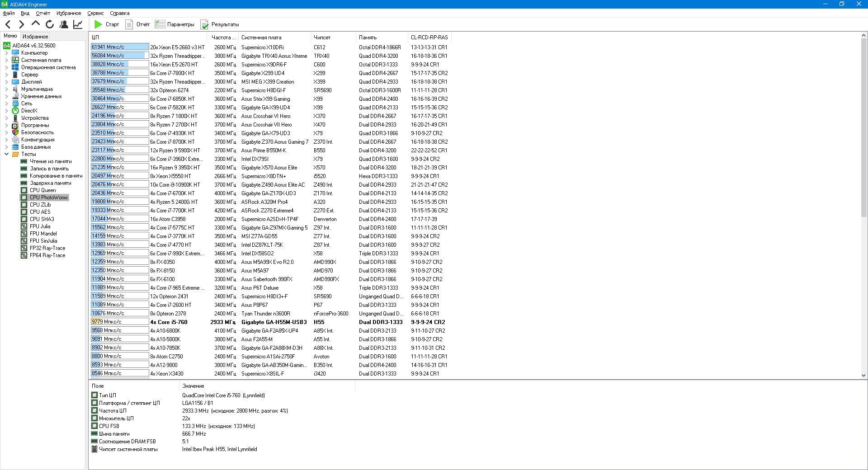The height and width of the screenshot is (470, 868).
Task: Select the Сеть tree icon
Action: point(15,103)
